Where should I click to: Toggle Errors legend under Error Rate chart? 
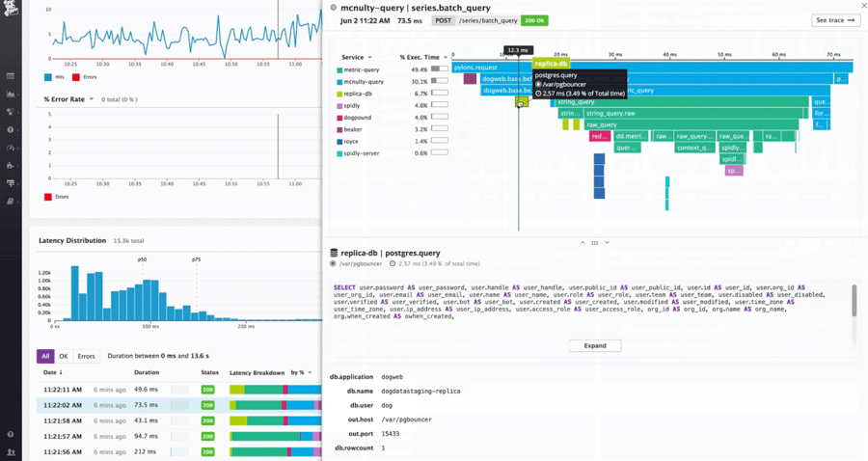[x=57, y=197]
